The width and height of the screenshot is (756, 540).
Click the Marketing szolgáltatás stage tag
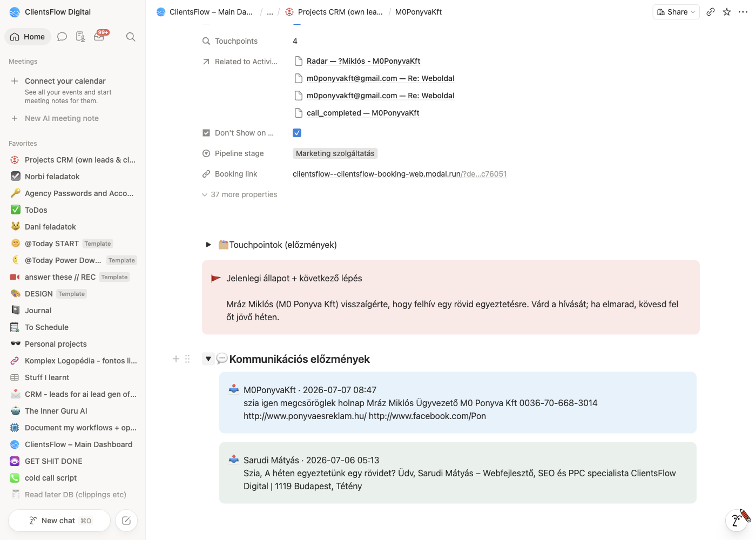(335, 153)
